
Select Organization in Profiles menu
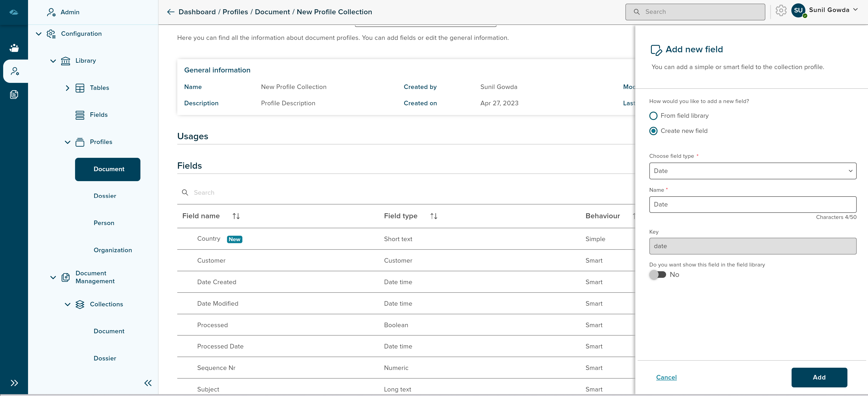click(x=113, y=250)
